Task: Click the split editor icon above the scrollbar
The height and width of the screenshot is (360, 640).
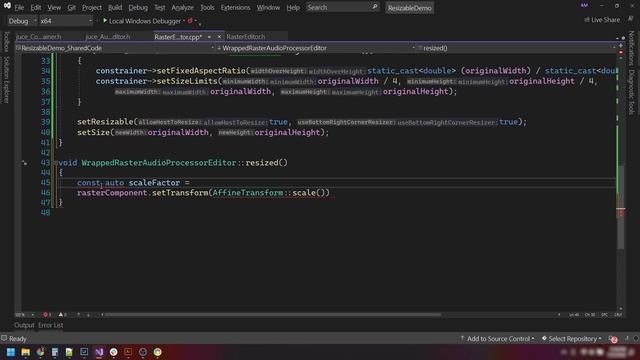Action: (621, 46)
